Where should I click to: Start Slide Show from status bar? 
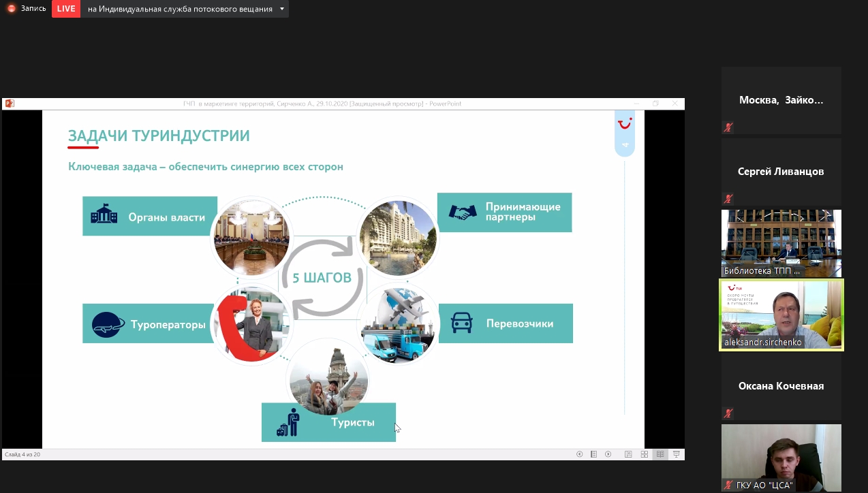[x=676, y=454]
